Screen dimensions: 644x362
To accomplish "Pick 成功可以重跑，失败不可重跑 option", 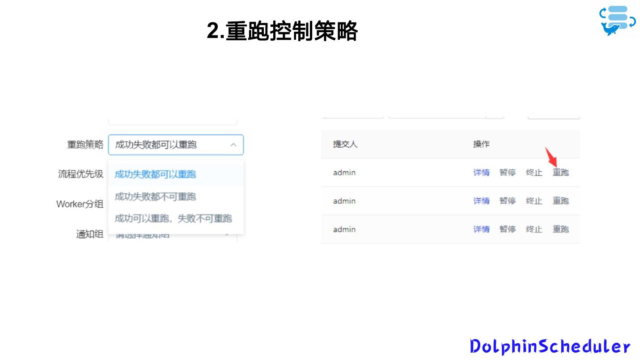I will [x=173, y=219].
